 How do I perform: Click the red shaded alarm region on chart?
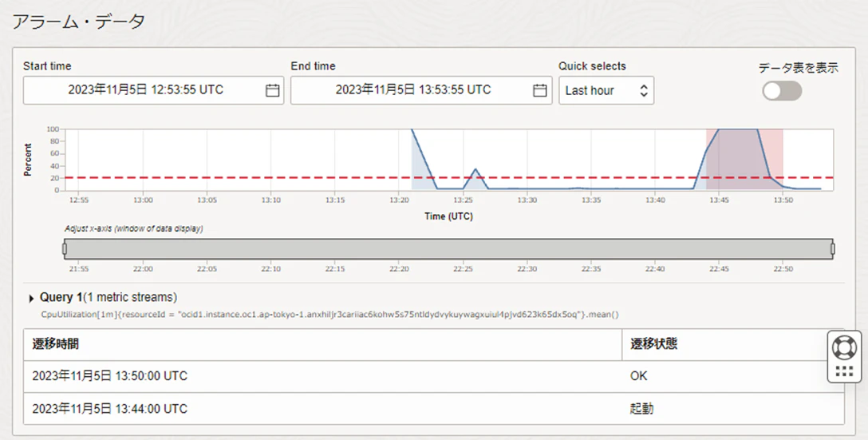point(744,160)
